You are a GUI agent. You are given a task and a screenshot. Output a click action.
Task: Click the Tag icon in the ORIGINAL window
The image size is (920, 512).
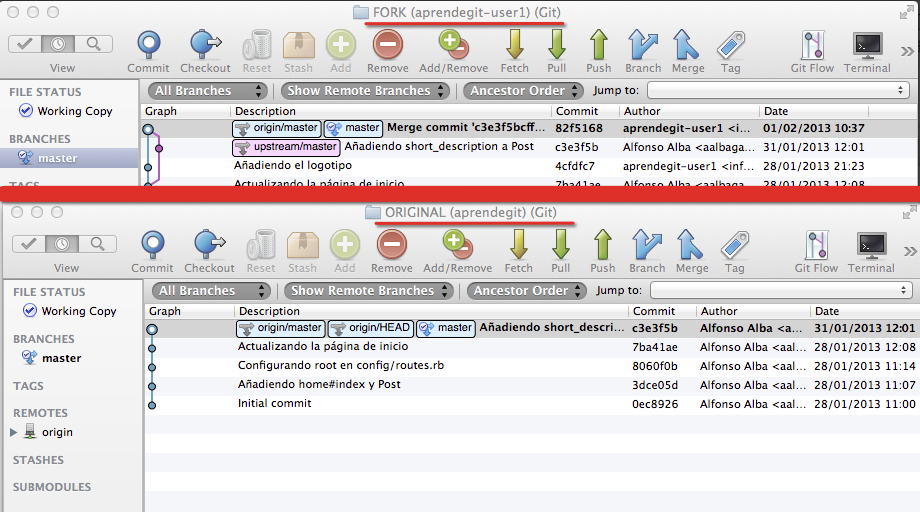click(x=735, y=246)
